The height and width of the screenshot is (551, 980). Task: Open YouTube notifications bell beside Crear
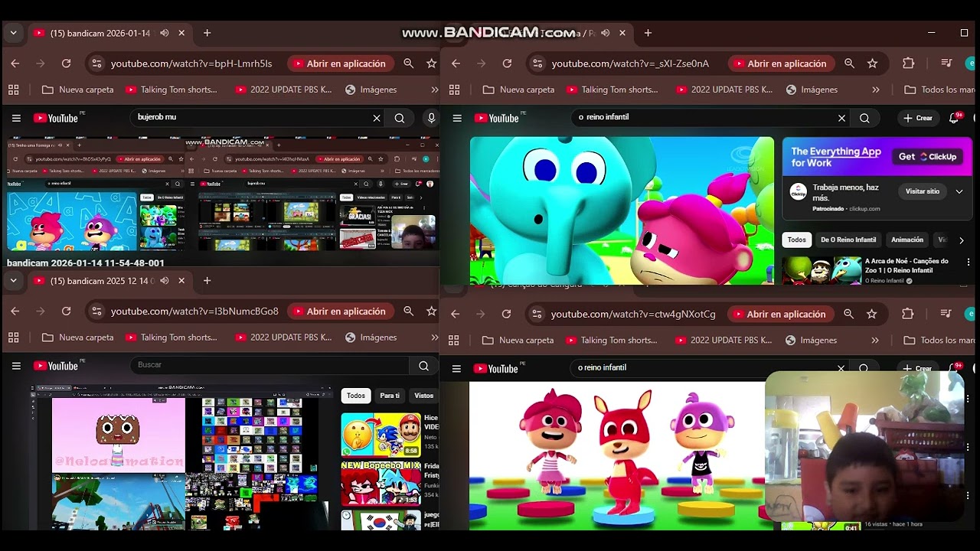pyautogui.click(x=954, y=118)
